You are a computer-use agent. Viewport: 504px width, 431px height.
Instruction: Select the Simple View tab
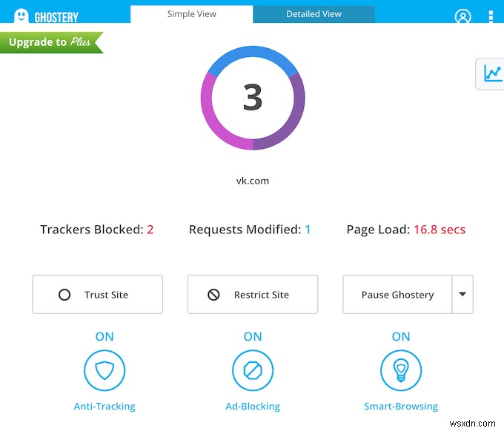191,14
